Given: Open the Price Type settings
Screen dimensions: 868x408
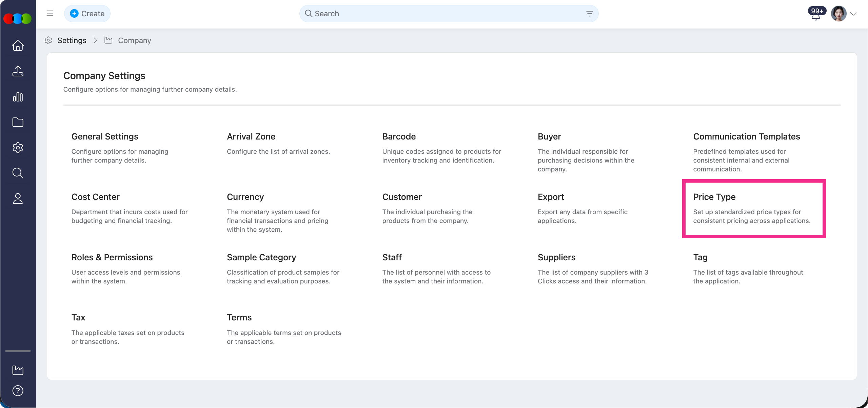Looking at the screenshot, I should [714, 197].
